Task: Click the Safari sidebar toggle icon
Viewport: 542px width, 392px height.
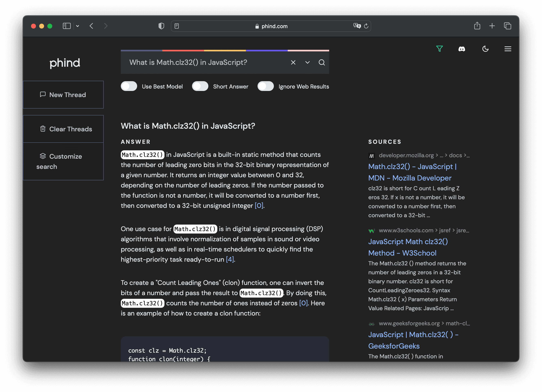Action: 67,26
